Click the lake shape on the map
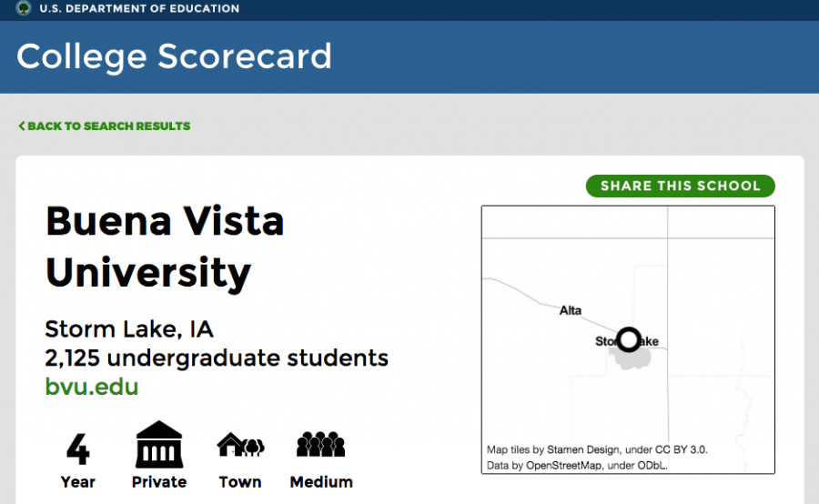This screenshot has width=819, height=504. coord(631,358)
